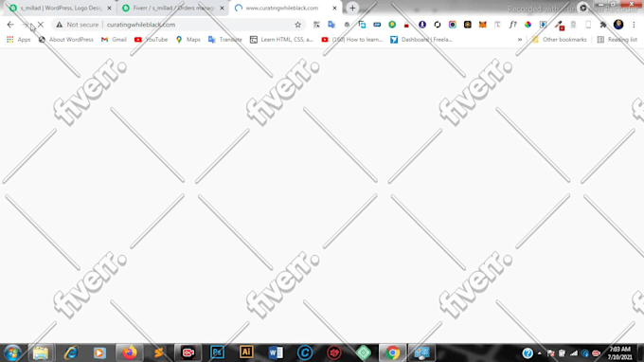Open the Chrome profile avatar
The height and width of the screenshot is (362, 644).
coord(618,25)
